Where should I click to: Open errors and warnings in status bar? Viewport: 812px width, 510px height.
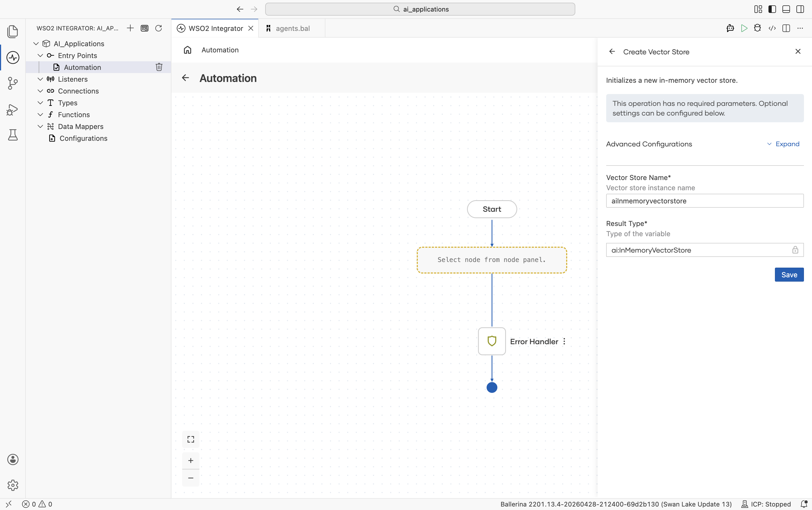pyautogui.click(x=37, y=504)
